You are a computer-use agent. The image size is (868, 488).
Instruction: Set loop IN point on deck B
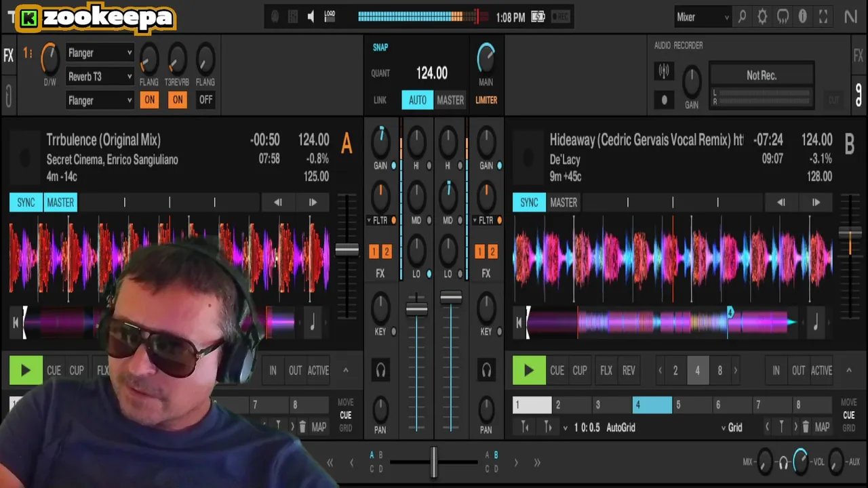(x=776, y=371)
